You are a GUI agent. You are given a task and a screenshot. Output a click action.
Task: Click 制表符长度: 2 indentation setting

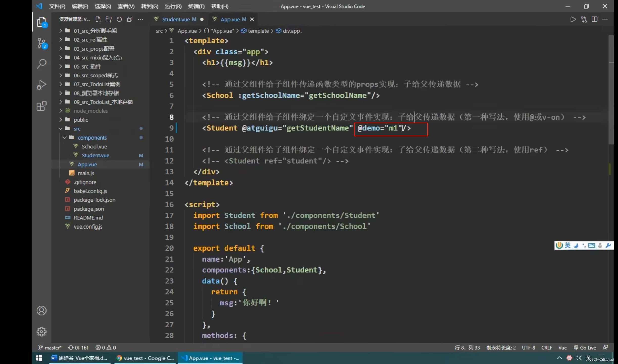(501, 348)
